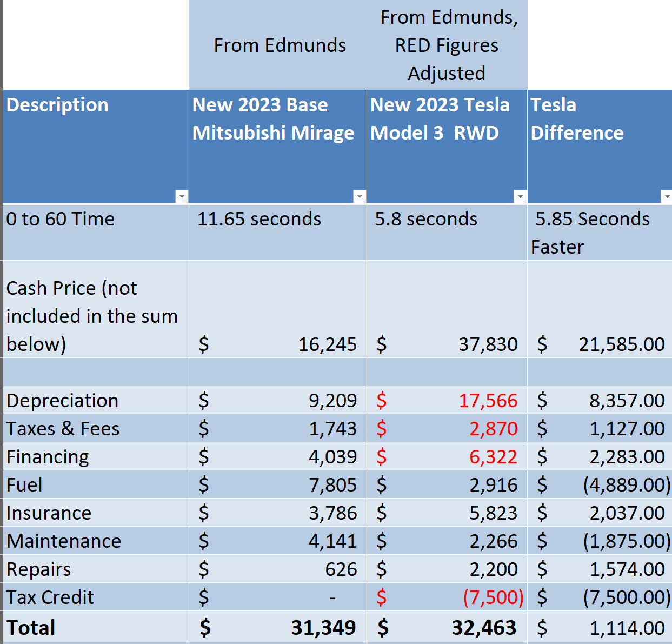This screenshot has height=644, width=672.
Task: Click the red taxes value 2,870
Action: tap(493, 429)
